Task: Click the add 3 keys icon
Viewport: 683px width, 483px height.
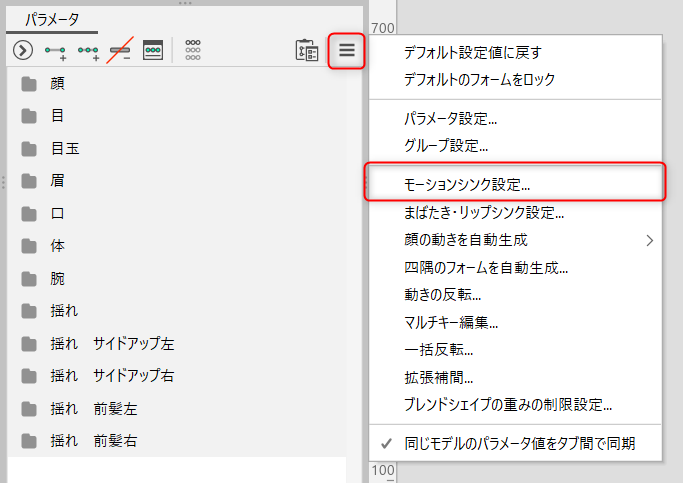Action: 89,50
